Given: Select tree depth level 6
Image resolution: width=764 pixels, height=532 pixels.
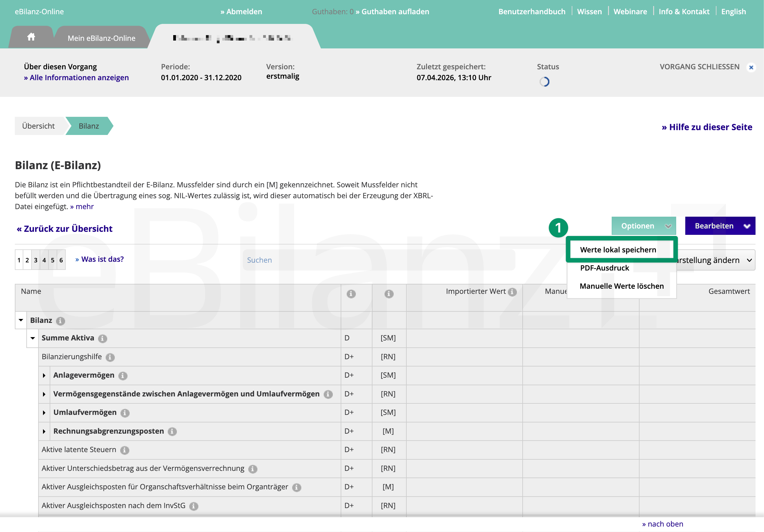Looking at the screenshot, I should click(61, 260).
